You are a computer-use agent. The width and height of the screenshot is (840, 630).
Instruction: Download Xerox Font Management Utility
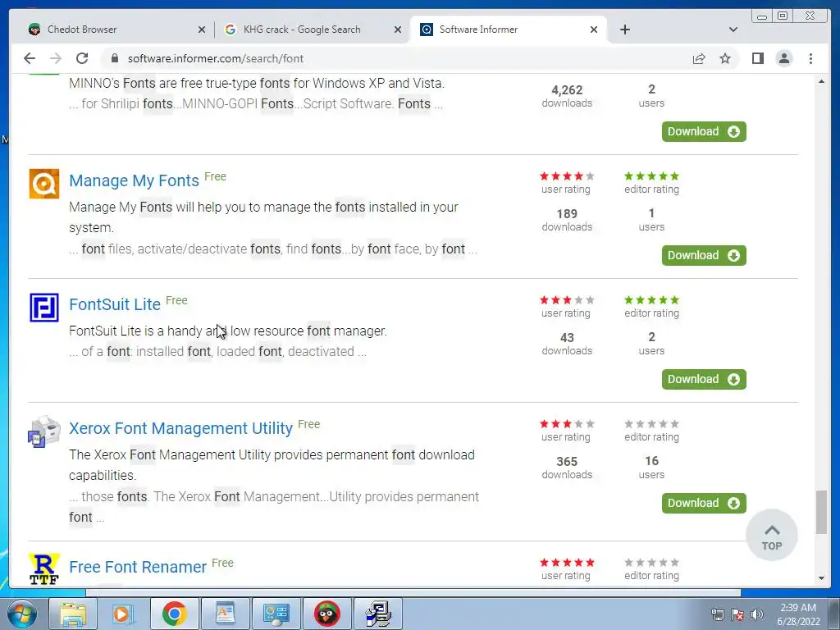(x=704, y=503)
